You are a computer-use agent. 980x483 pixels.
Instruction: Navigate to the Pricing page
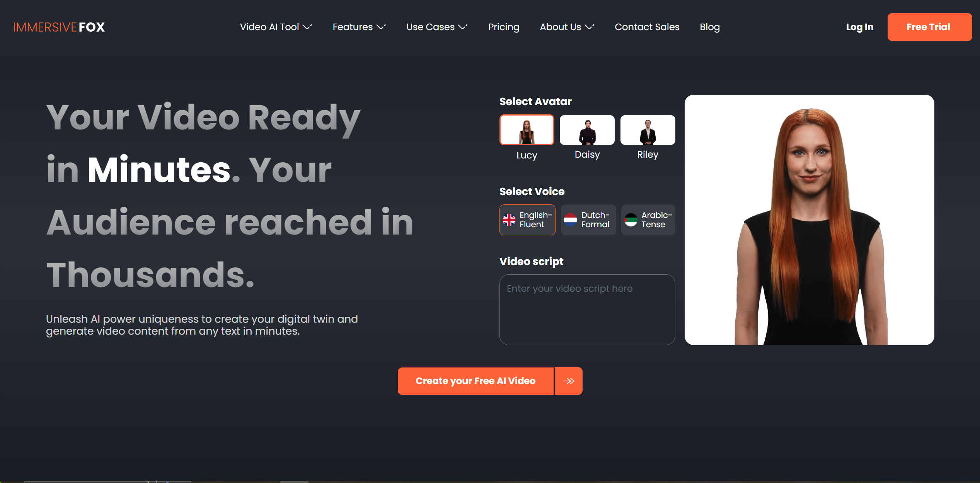pyautogui.click(x=504, y=27)
